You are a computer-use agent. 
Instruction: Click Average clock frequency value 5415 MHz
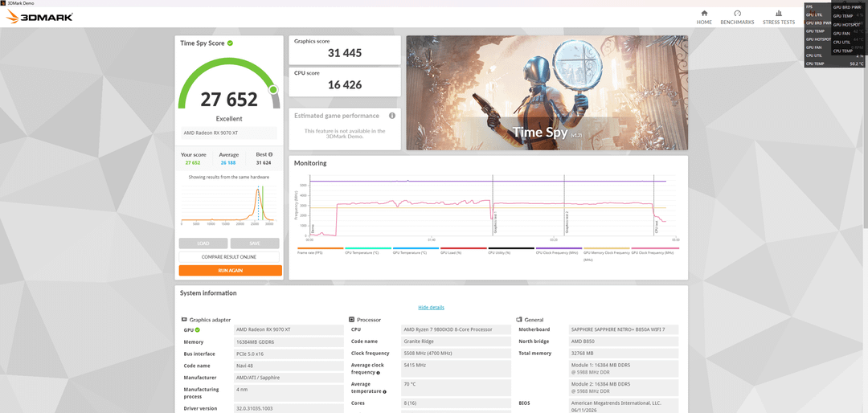point(457,368)
